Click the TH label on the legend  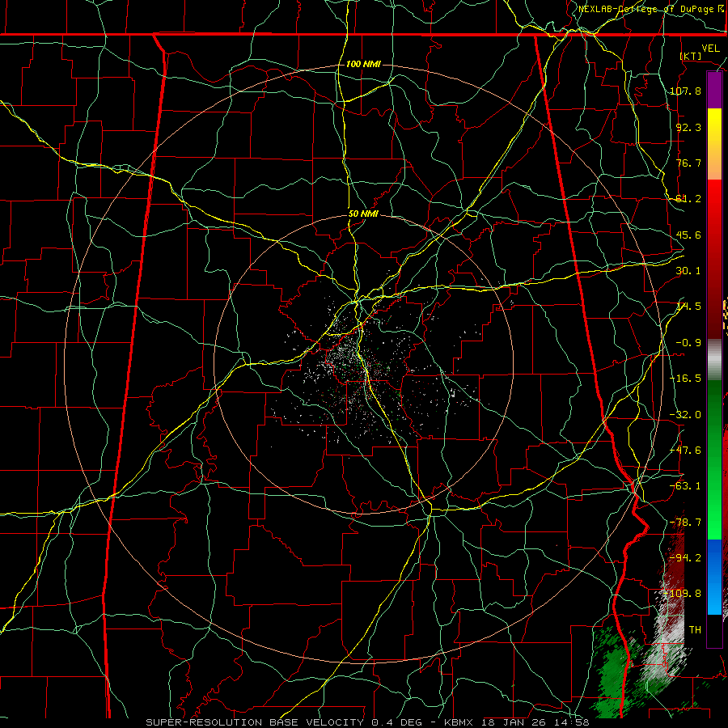(x=695, y=629)
